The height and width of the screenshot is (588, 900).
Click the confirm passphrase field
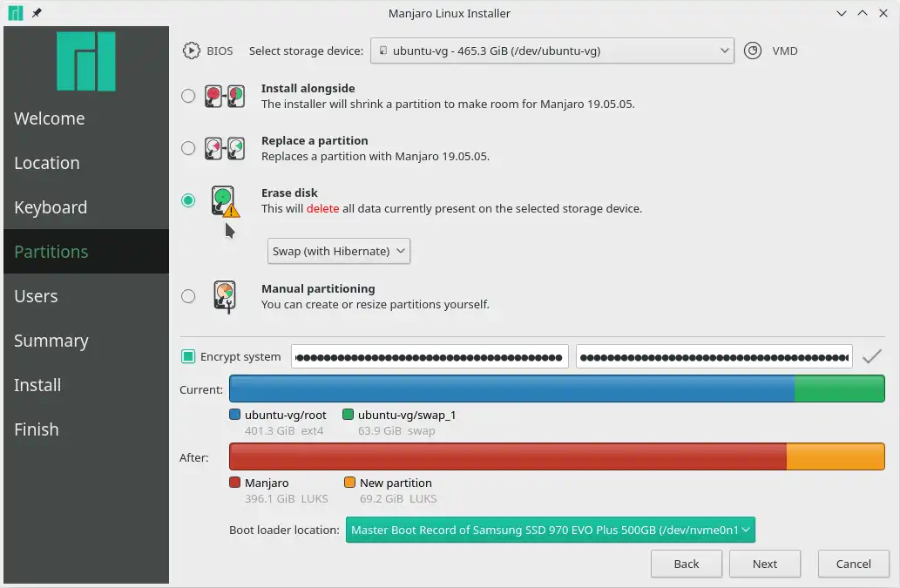point(714,357)
